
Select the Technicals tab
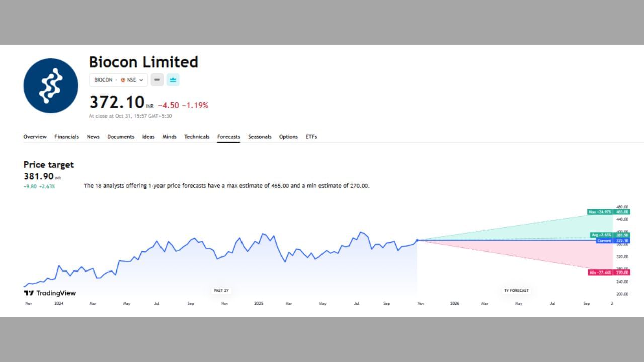[197, 137]
